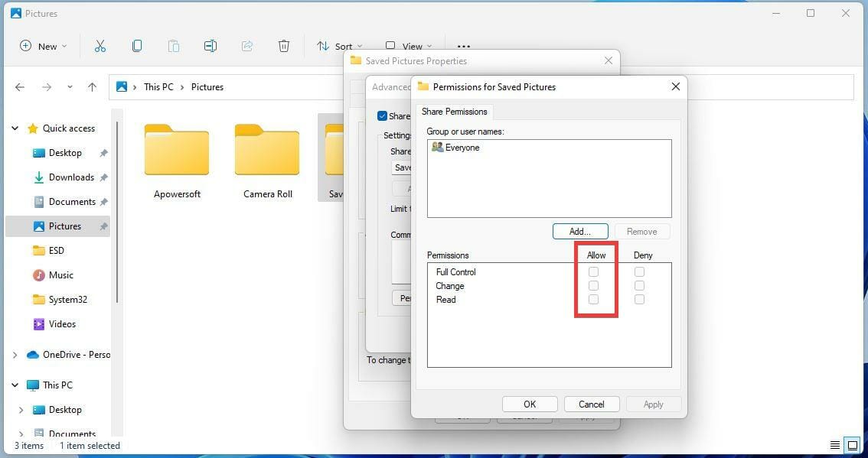Select the Share Permissions tab

[x=455, y=112]
